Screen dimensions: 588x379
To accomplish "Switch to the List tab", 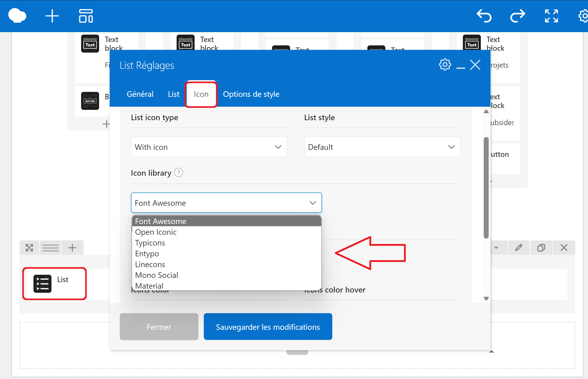I will tap(174, 94).
